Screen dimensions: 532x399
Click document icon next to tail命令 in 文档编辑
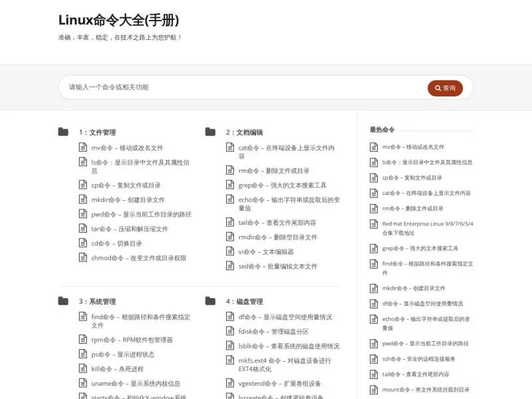pos(230,222)
